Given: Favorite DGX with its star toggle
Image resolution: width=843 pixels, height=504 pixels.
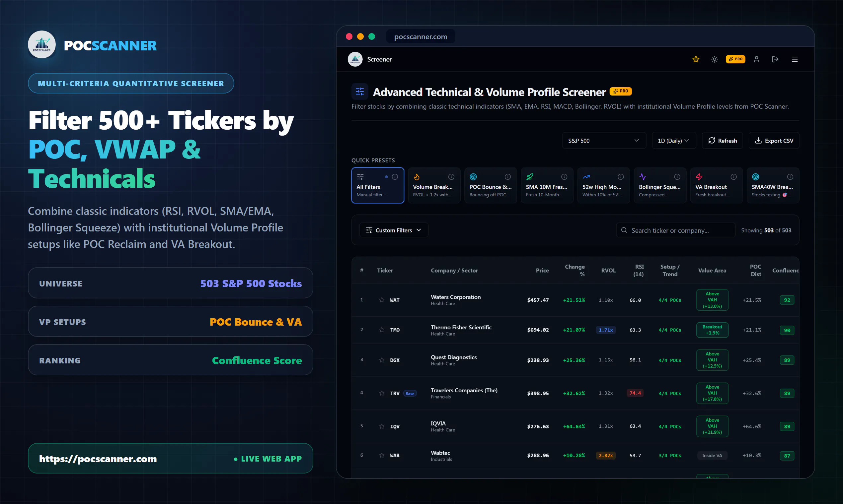Looking at the screenshot, I should [382, 360].
